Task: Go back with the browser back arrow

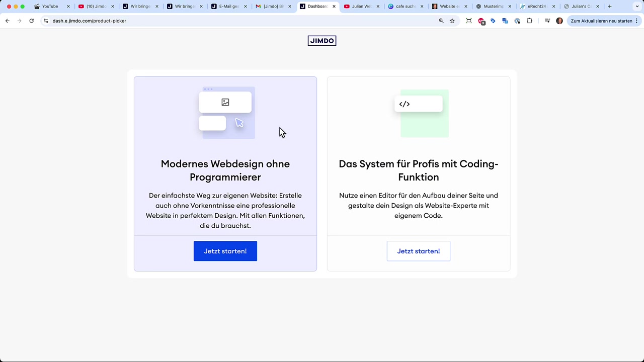Action: pyautogui.click(x=7, y=21)
